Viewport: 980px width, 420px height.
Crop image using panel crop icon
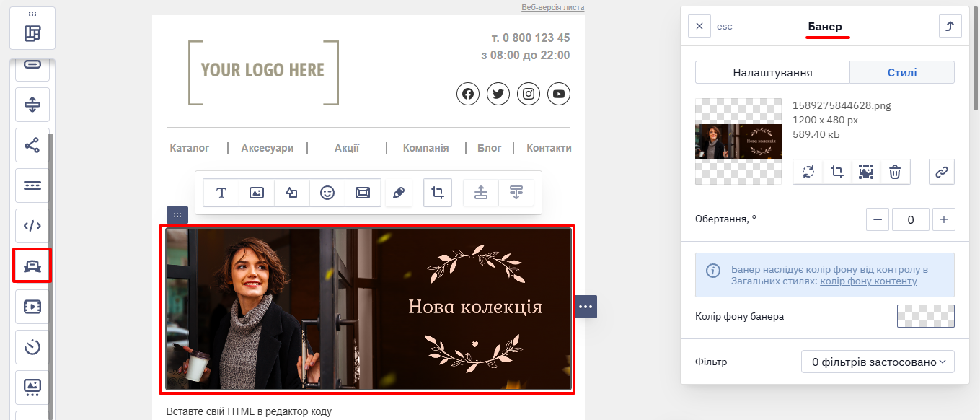click(837, 172)
